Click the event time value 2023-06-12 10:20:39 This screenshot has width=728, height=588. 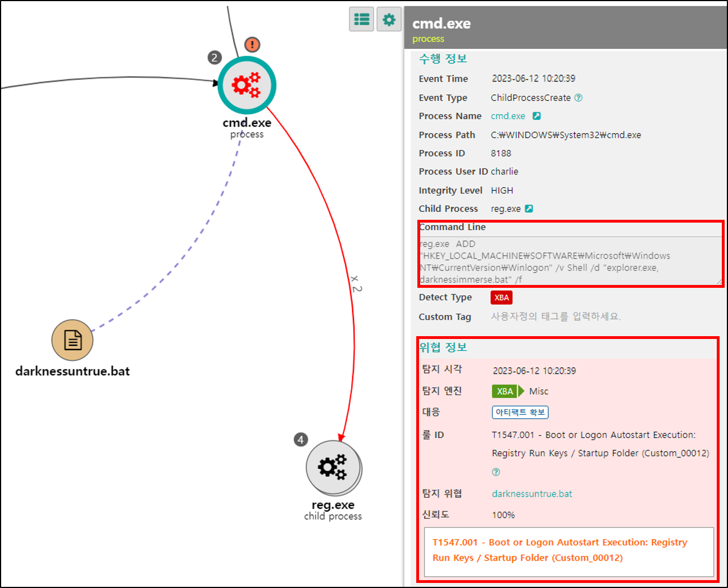[x=534, y=79]
